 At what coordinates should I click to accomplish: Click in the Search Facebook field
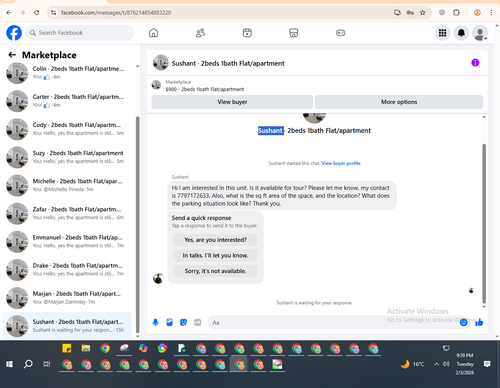tap(80, 33)
